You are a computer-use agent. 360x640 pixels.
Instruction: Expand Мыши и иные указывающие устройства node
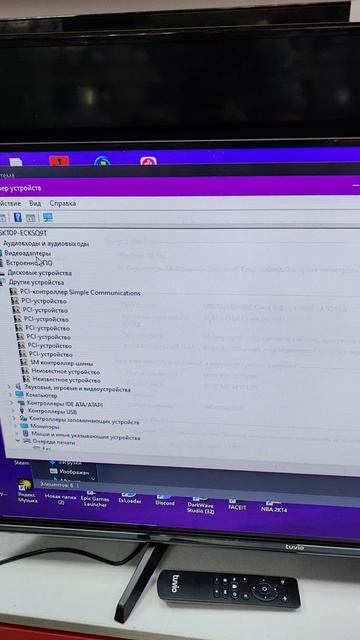(x=17, y=433)
